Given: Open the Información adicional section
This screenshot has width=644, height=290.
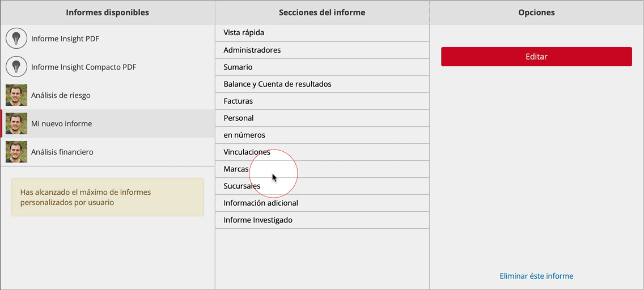Looking at the screenshot, I should [322, 203].
